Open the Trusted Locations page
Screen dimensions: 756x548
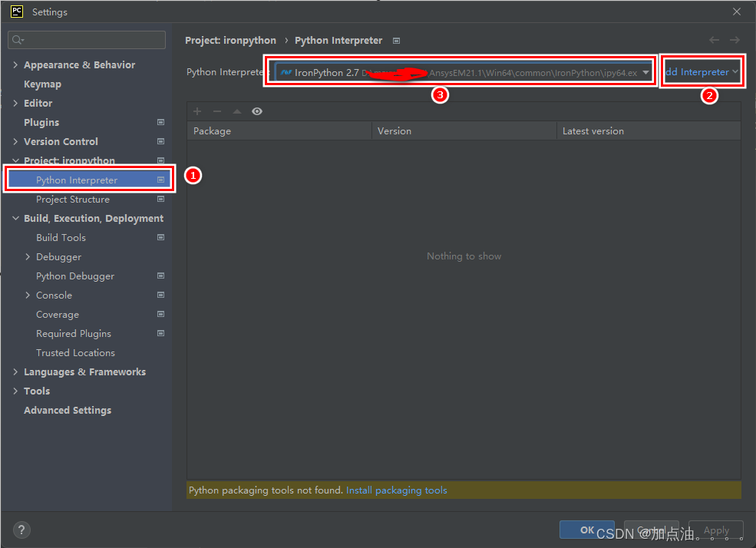[75, 353]
